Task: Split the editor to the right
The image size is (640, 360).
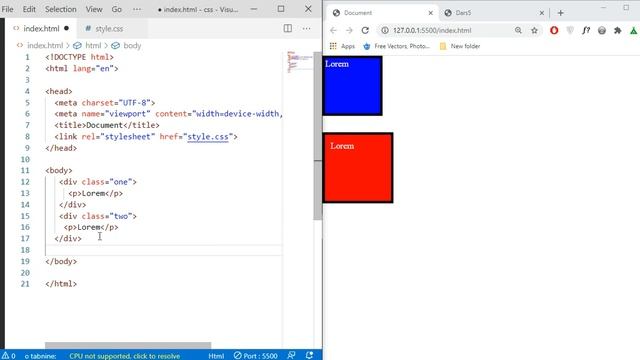Action: point(288,29)
